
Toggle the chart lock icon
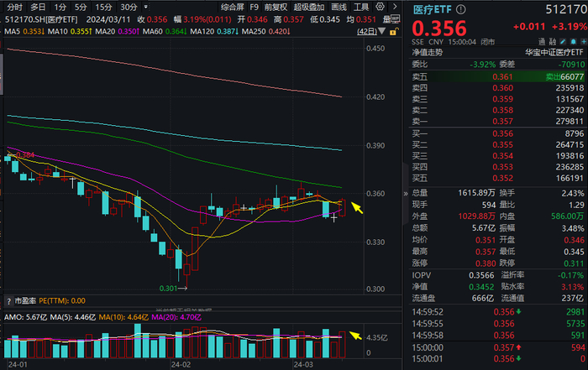393,32
